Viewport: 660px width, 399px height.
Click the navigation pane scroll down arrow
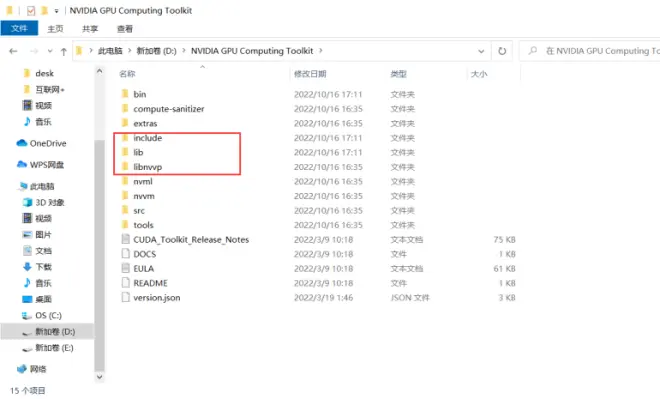(x=99, y=377)
